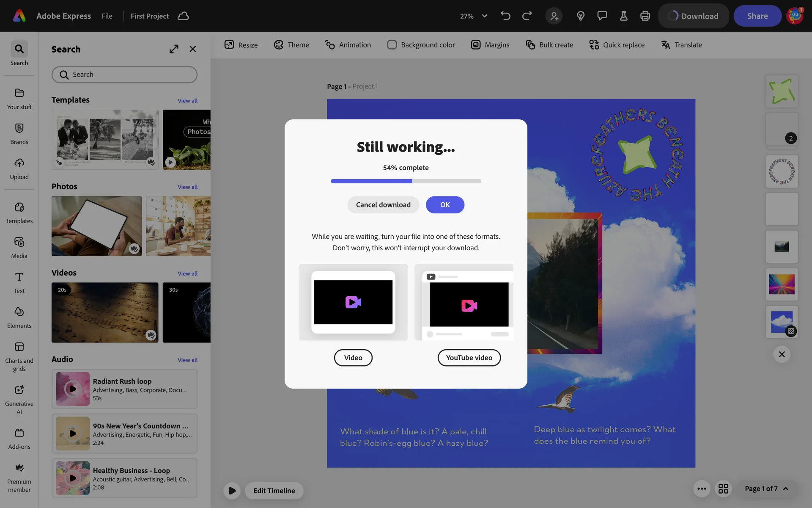Open the comments speech bubble icon
Viewport: 812px width, 508px height.
pos(602,16)
